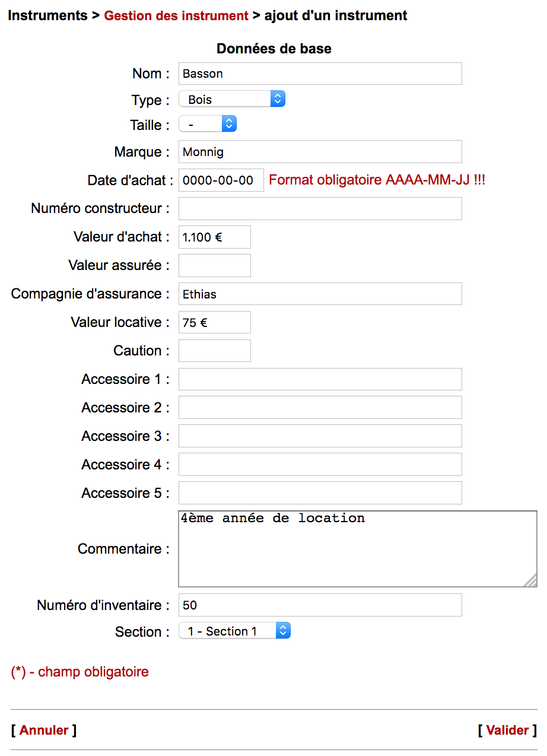Click inside the Commentaire text area
Screen dimensions: 547x756
357,549
